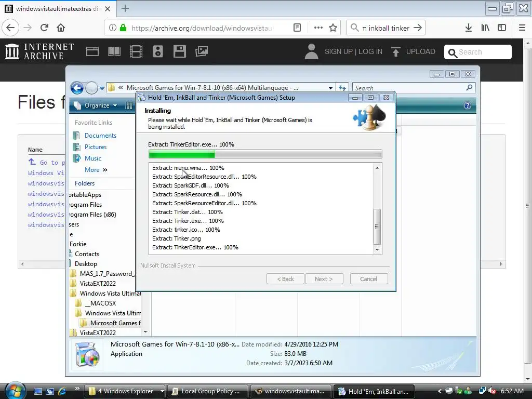Select Contacts folder in tree

pos(87,254)
